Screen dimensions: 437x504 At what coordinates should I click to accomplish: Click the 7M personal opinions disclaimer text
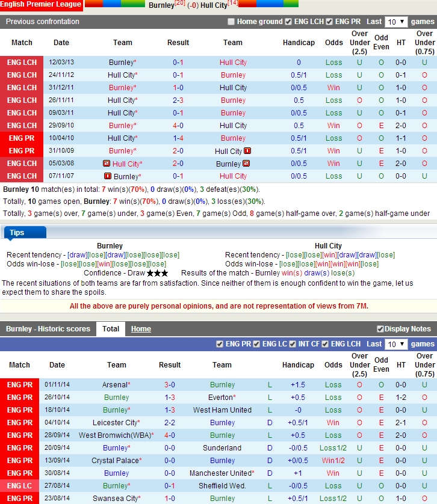coord(219,306)
